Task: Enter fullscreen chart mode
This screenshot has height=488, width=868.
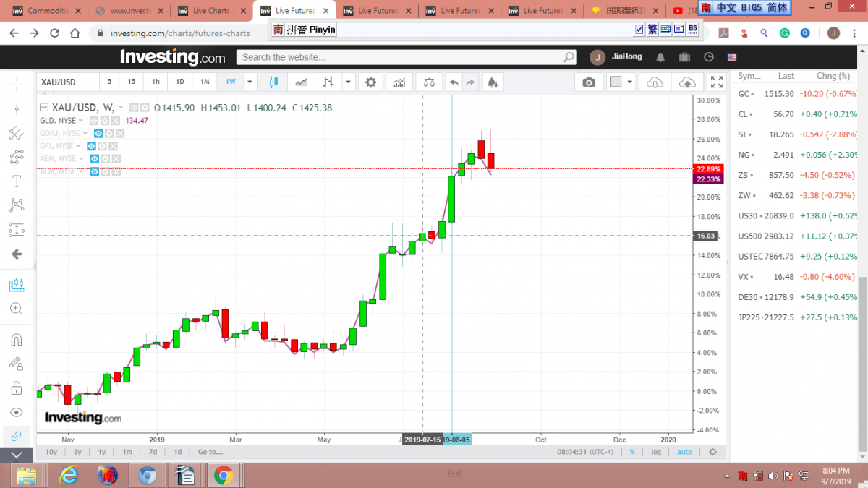Action: pos(716,82)
